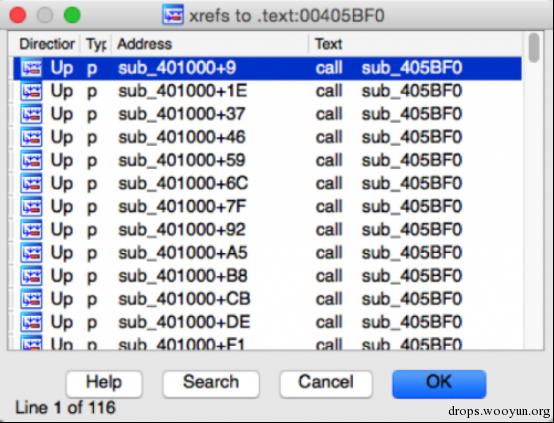Sort list by the Text column

(x=416, y=44)
